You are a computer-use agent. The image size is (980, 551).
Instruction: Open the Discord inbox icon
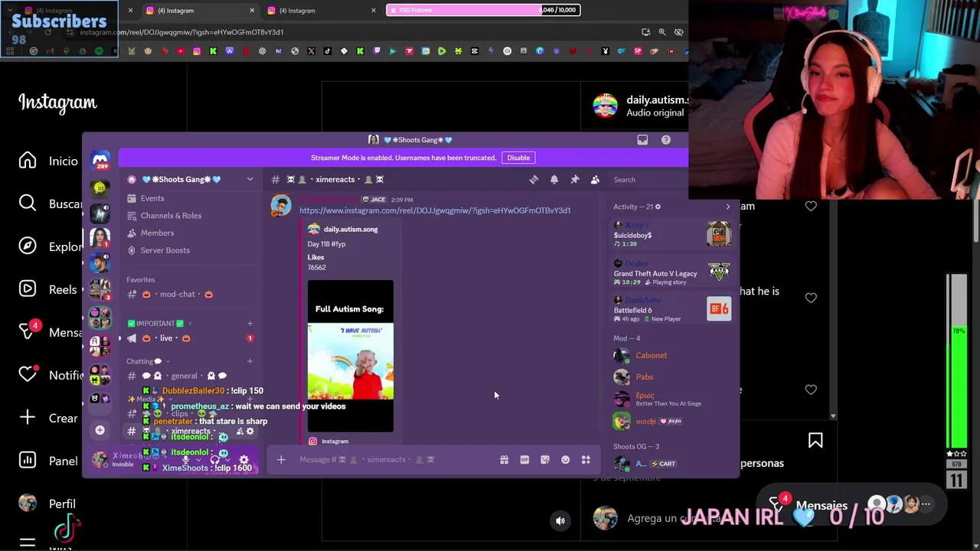pyautogui.click(x=642, y=140)
